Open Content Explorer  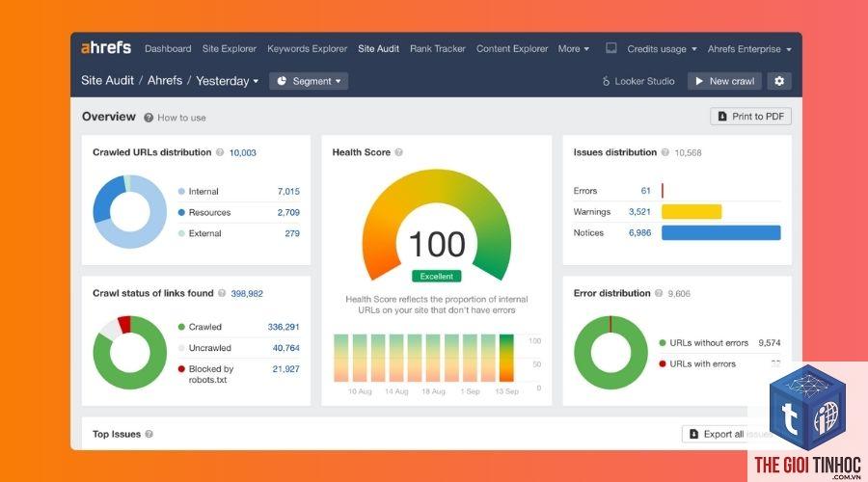[x=512, y=49]
